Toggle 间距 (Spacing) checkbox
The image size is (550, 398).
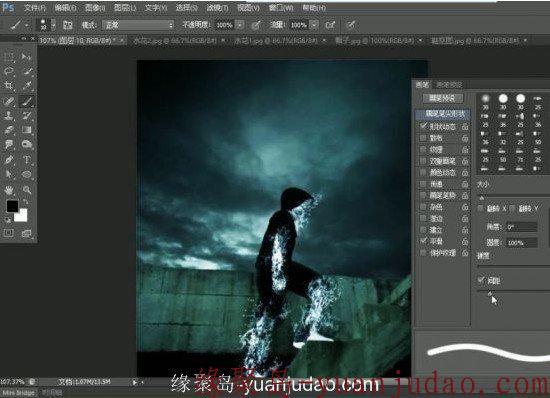click(x=481, y=280)
